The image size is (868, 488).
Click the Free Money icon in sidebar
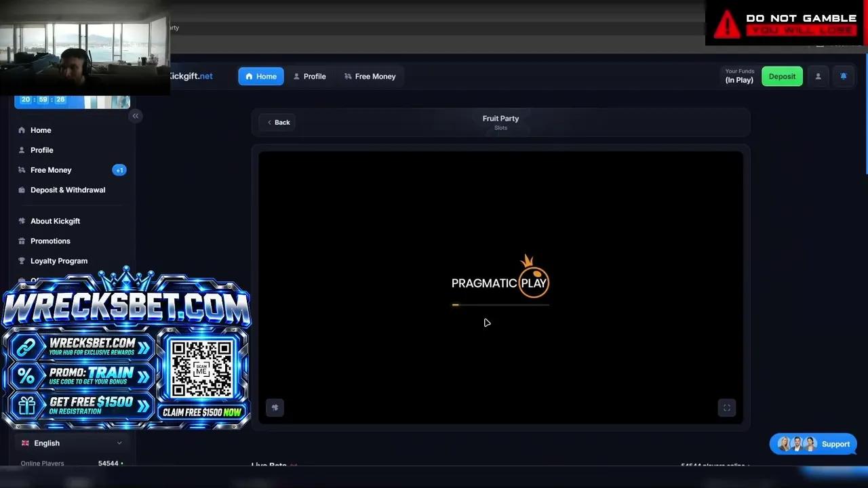pyautogui.click(x=22, y=170)
